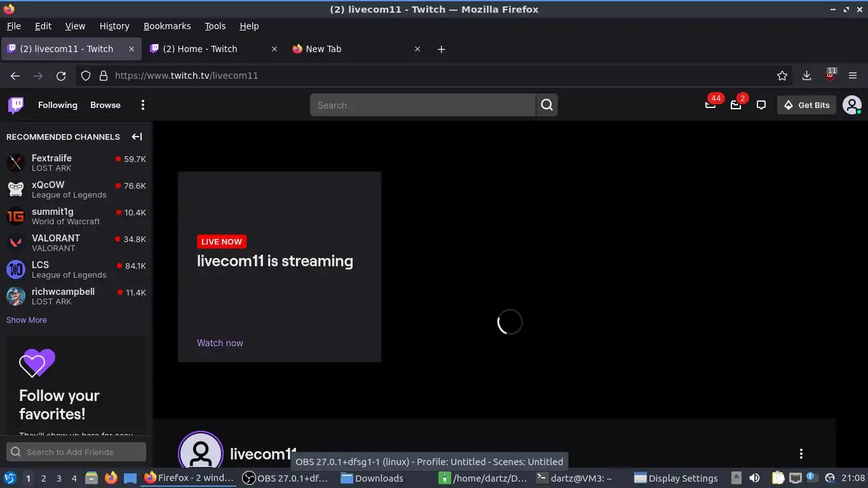Click the uBlock extension icon with badge 11
The width and height of the screenshot is (868, 488).
[x=830, y=75]
